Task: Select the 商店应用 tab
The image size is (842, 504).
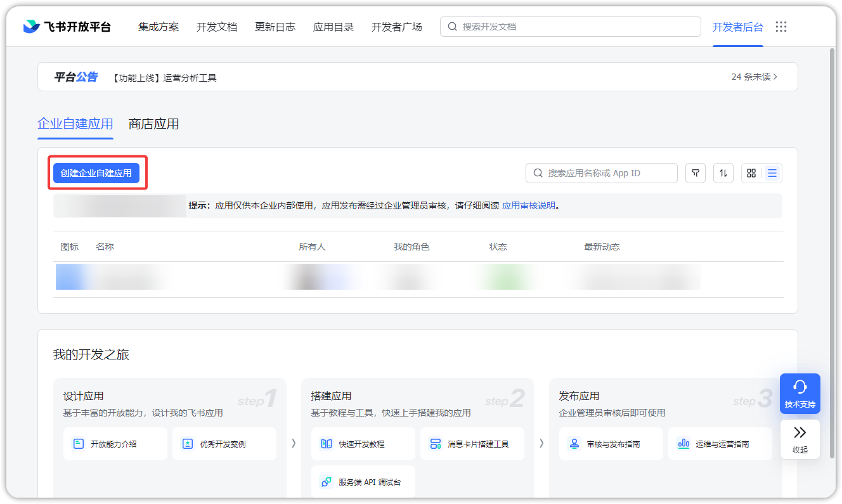Action: (x=154, y=124)
